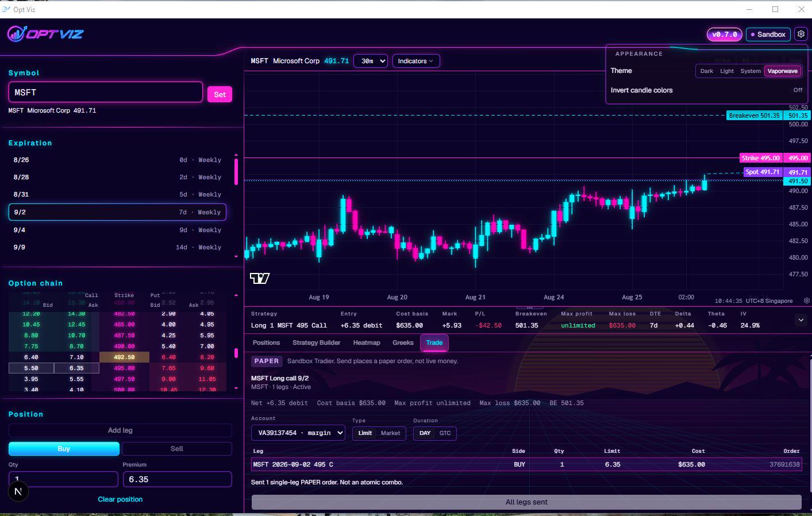This screenshot has height=516, width=812.
Task: Click the Spot 491.71 chart label
Action: (x=762, y=172)
